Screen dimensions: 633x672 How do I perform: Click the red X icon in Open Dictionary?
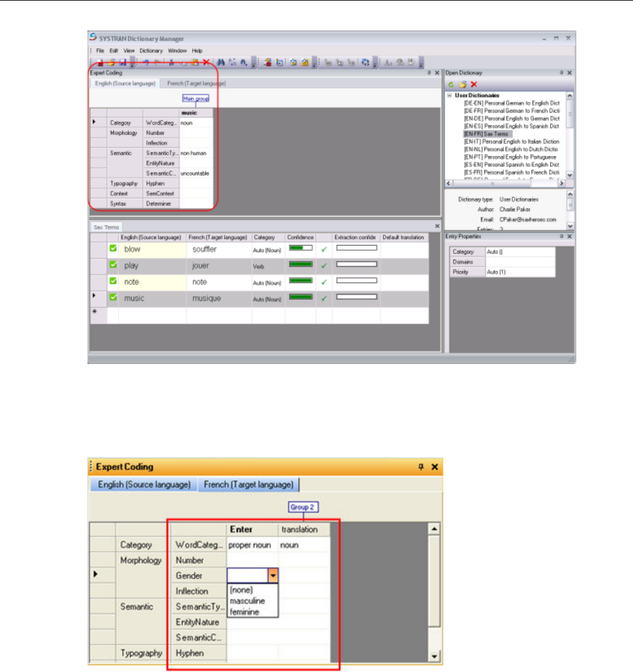coord(473,85)
